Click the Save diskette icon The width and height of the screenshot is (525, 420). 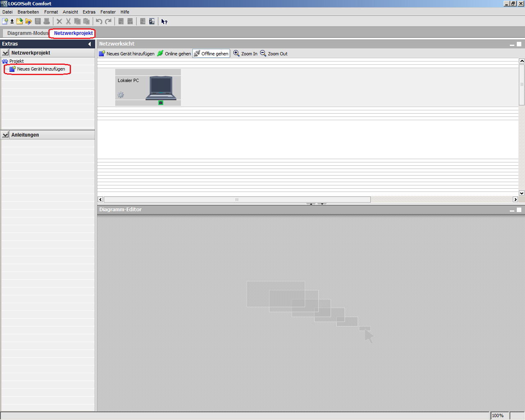[x=38, y=21]
